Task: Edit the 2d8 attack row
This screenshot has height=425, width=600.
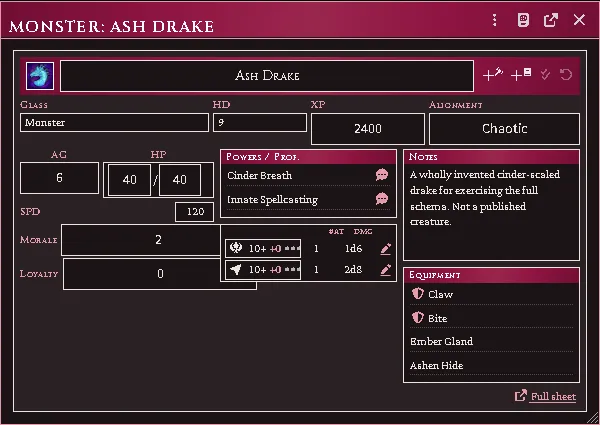Action: pyautogui.click(x=385, y=270)
